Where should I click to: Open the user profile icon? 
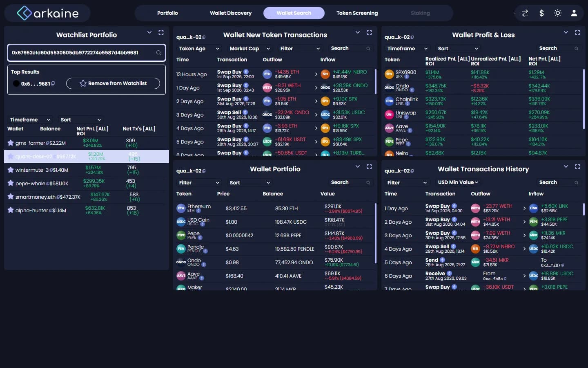click(x=574, y=13)
